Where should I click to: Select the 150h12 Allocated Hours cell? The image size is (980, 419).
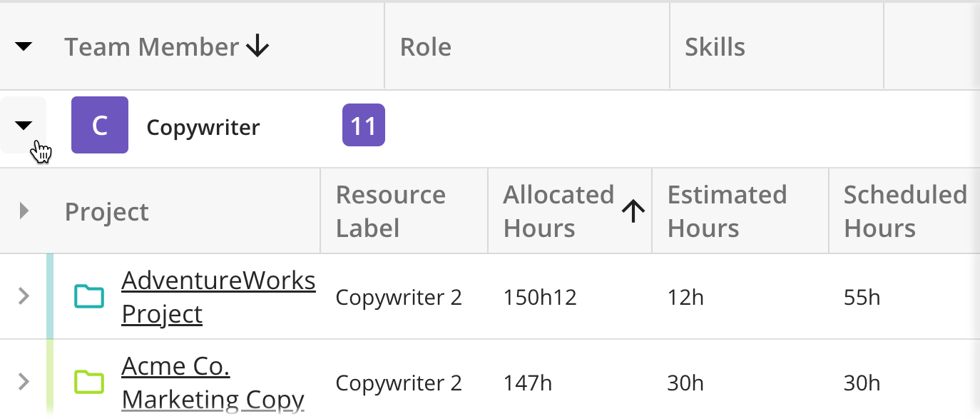[x=539, y=296]
